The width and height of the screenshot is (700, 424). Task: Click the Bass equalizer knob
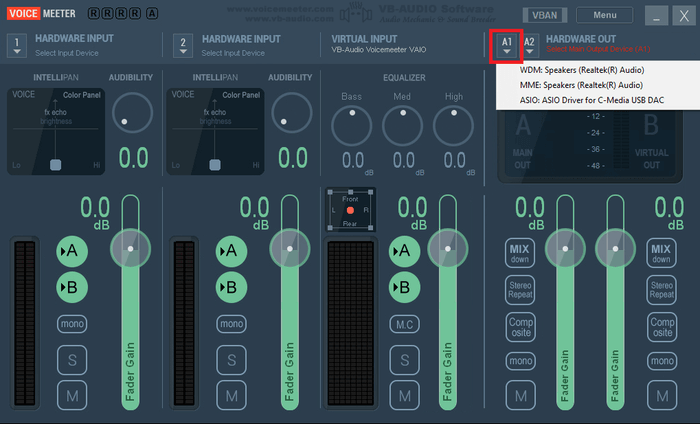352,124
